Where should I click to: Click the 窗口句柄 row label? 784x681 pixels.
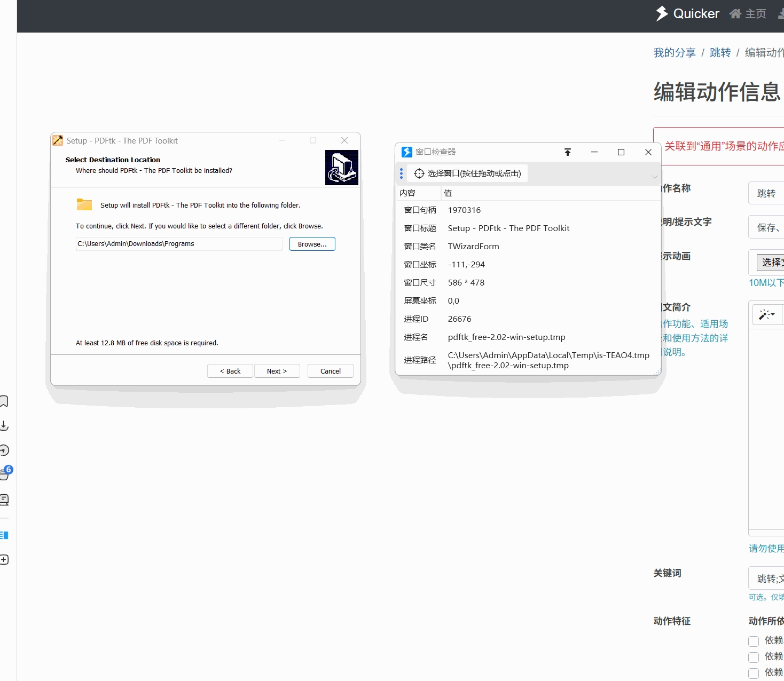click(x=420, y=210)
